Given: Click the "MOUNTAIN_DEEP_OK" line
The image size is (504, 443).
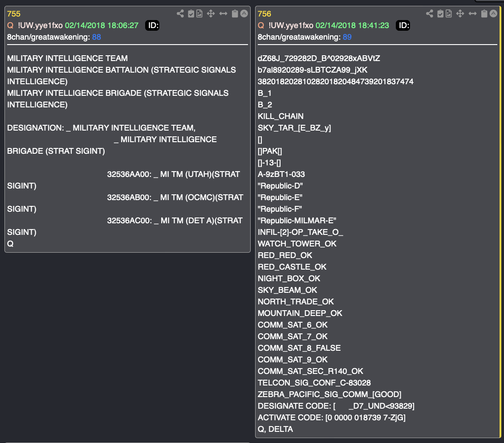Looking at the screenshot, I should tap(300, 313).
